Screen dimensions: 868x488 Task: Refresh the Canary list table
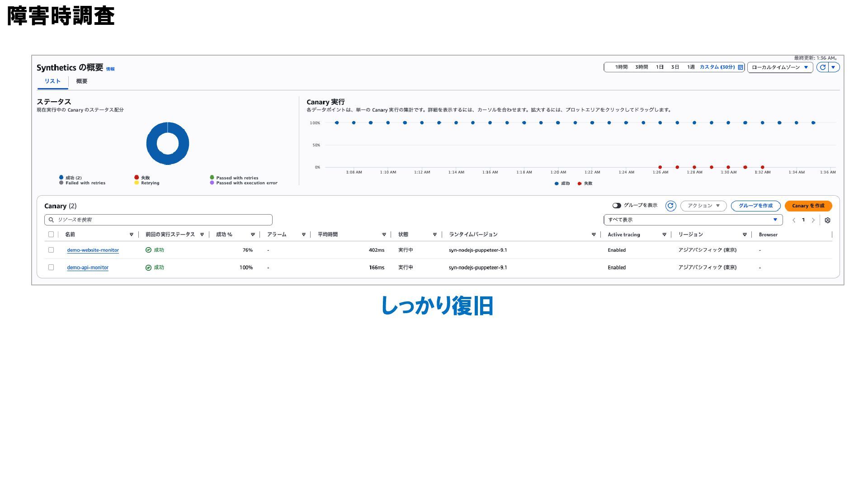(x=670, y=206)
